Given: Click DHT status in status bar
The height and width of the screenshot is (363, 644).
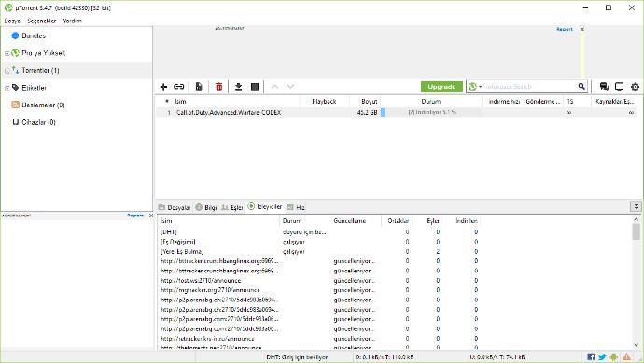Looking at the screenshot, I should pyautogui.click(x=297, y=357).
